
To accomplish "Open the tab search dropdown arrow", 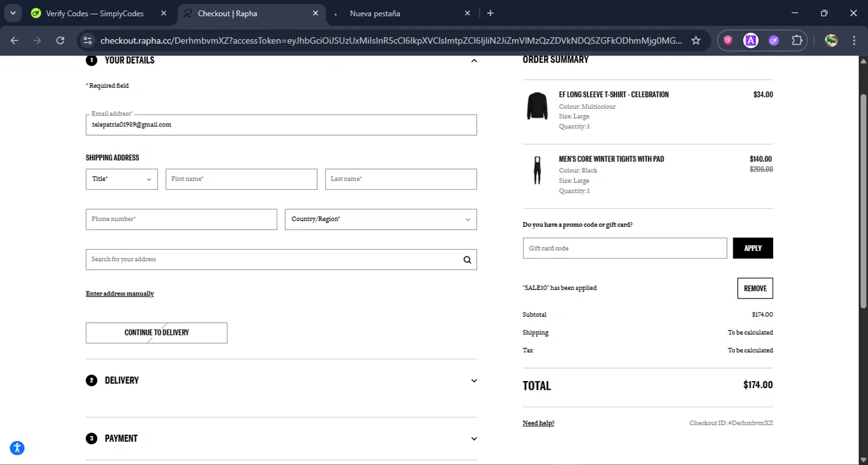I will (12, 13).
